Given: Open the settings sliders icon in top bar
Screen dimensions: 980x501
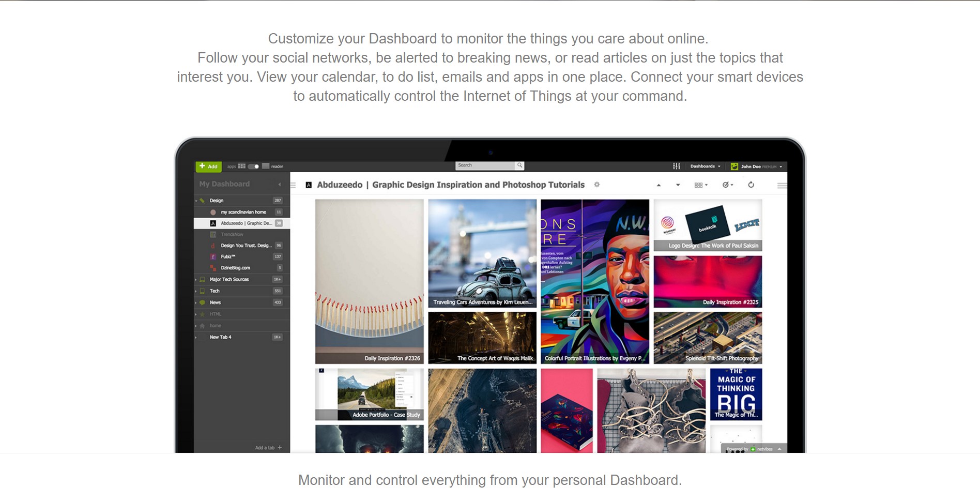Looking at the screenshot, I should [676, 166].
